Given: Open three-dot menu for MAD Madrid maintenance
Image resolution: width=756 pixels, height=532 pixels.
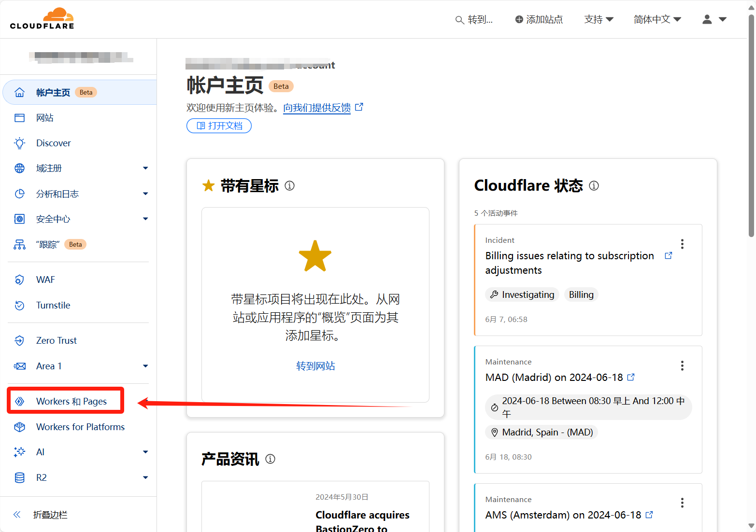Looking at the screenshot, I should [682, 366].
